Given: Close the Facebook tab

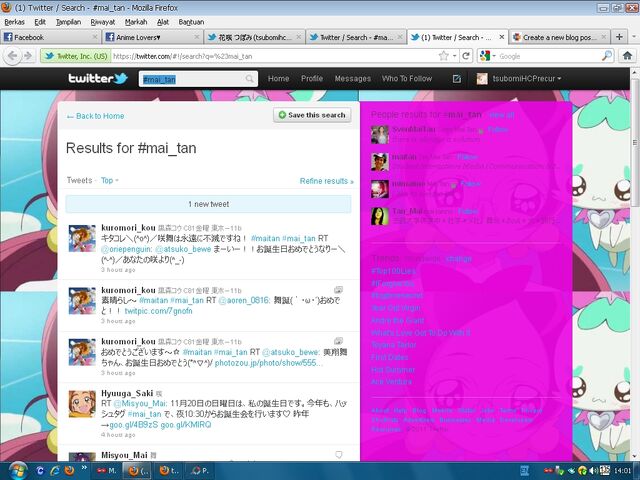Looking at the screenshot, I should point(95,37).
